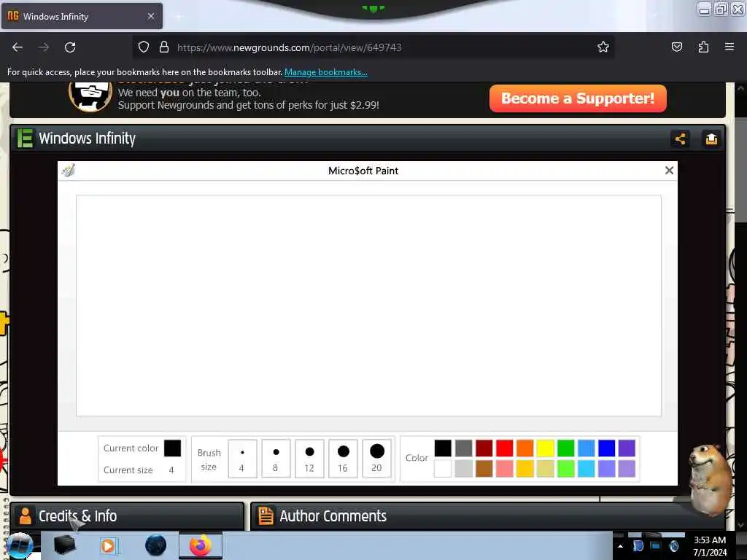747x560 pixels.
Task: Open the Windows Start orb
Action: coord(20,545)
